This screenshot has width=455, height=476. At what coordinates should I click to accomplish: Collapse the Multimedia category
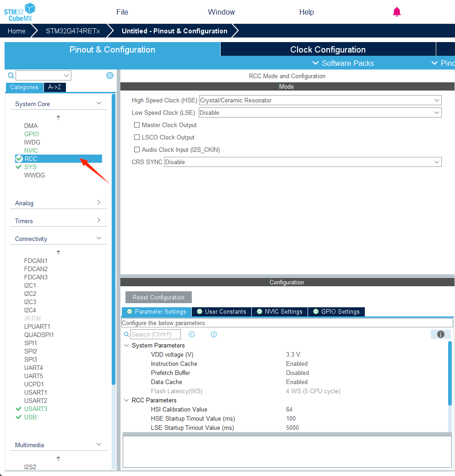(x=99, y=444)
